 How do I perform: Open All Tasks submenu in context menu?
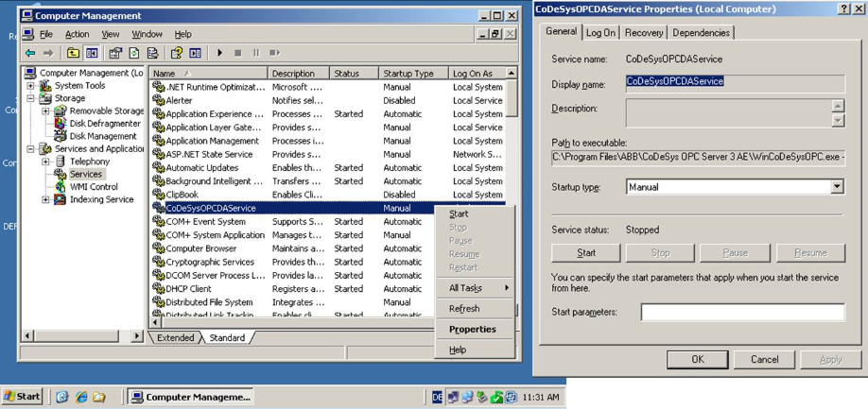coord(476,288)
